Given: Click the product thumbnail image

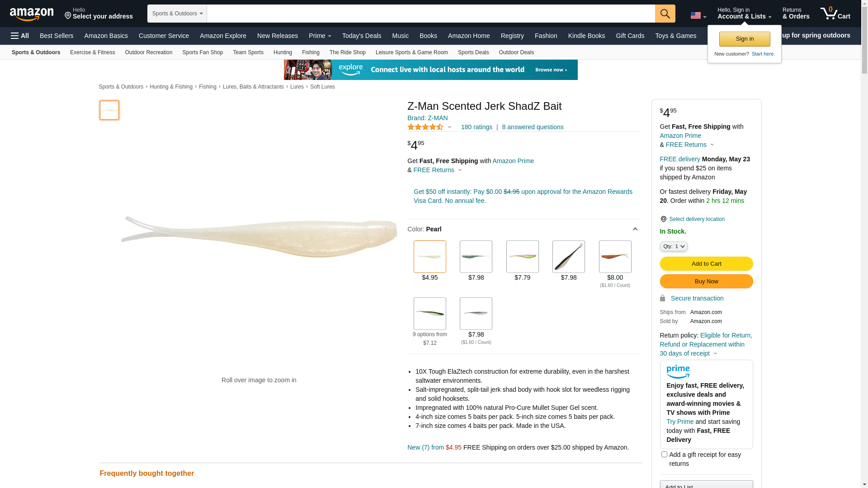Looking at the screenshot, I should coord(109,110).
